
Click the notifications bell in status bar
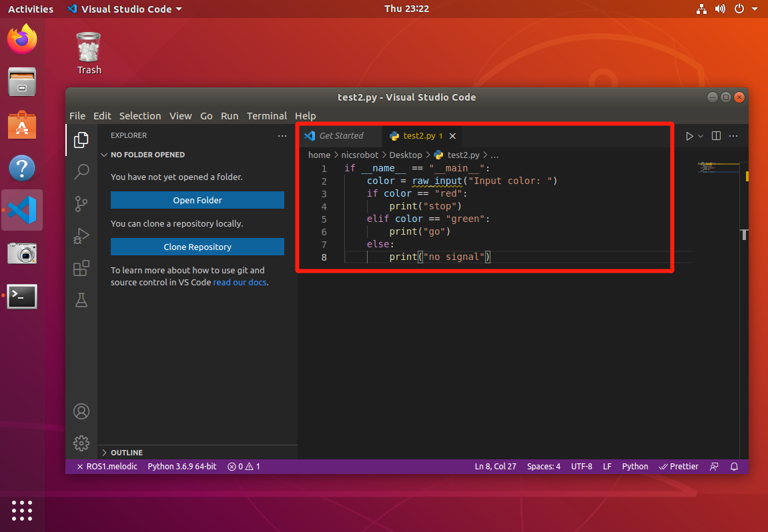click(x=734, y=467)
